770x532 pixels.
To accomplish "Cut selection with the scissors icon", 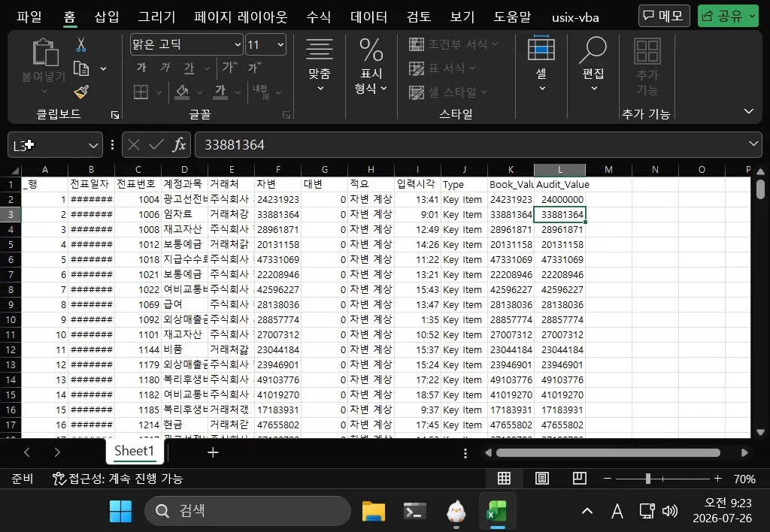I will point(81,44).
